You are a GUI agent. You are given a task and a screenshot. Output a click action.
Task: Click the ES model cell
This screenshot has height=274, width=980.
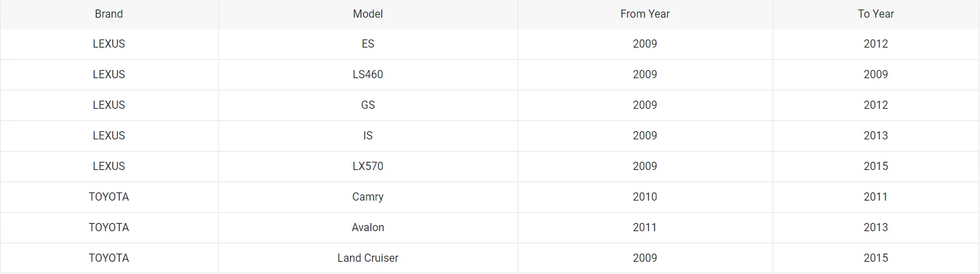pyautogui.click(x=368, y=44)
